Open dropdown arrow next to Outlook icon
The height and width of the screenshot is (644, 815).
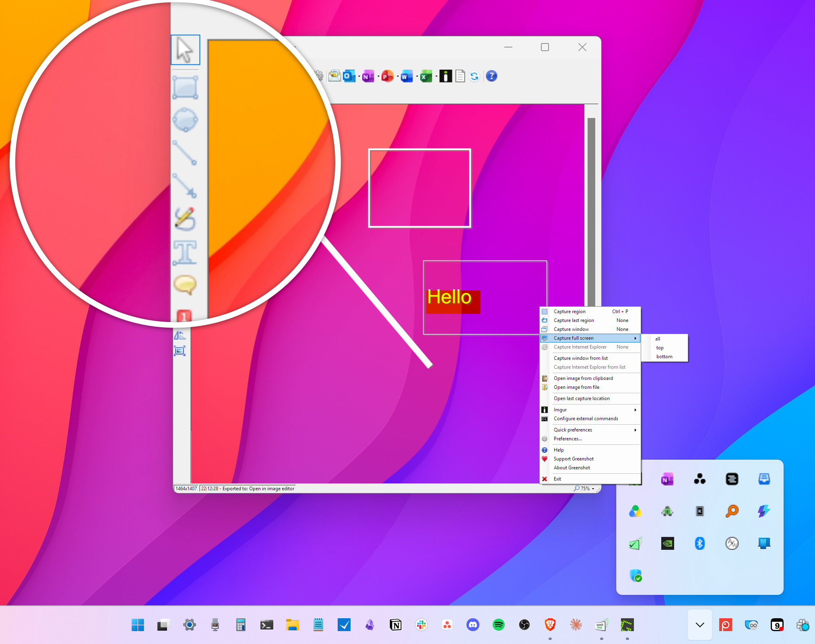[359, 76]
